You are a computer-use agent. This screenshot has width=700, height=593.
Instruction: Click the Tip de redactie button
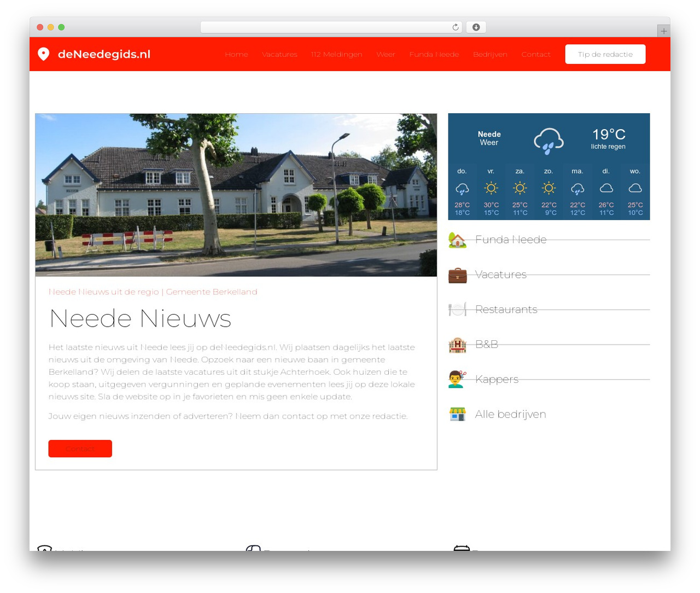click(x=605, y=54)
